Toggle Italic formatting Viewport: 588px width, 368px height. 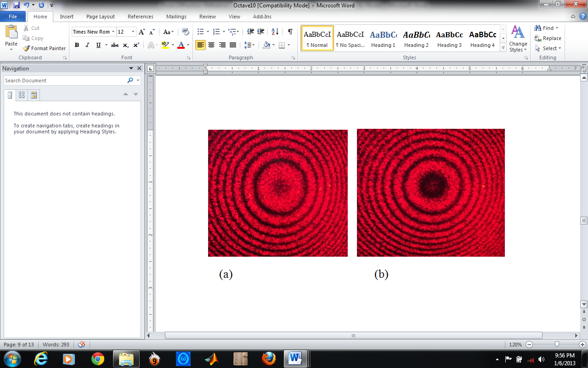point(87,45)
